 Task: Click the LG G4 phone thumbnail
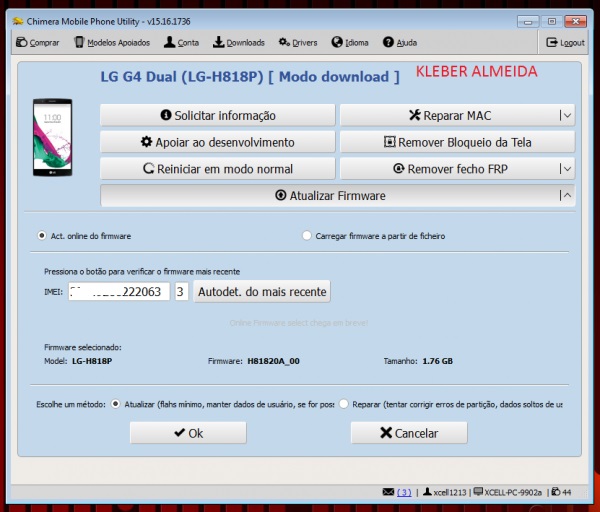52,137
